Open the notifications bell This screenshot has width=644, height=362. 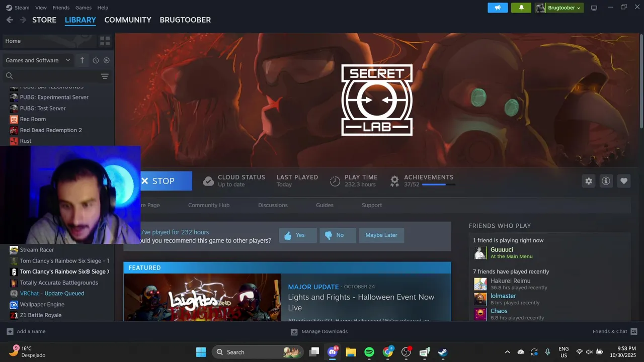click(x=521, y=8)
